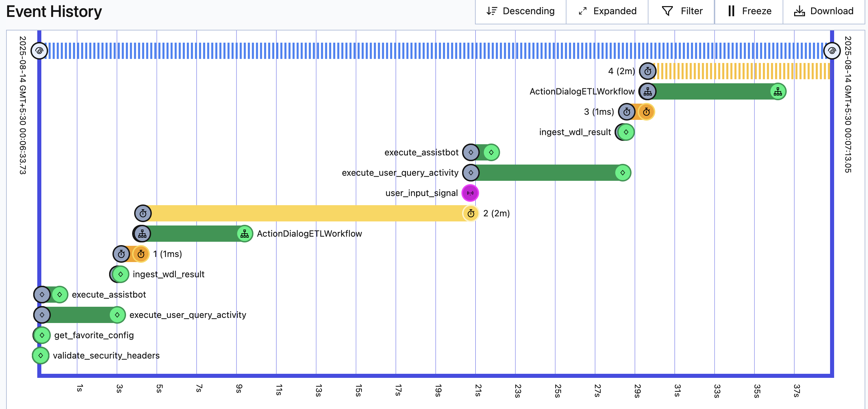Viewport: 868px width, 409px height.
Task: Click lower execute_assistbot completed green icon
Action: point(60,295)
